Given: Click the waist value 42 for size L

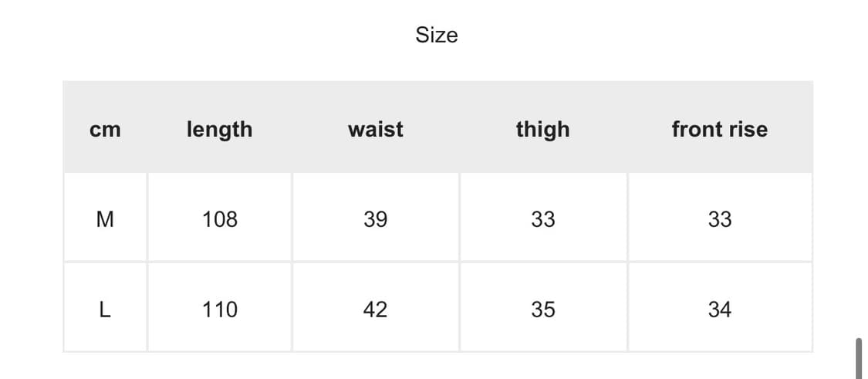Looking at the screenshot, I should pos(376,310).
